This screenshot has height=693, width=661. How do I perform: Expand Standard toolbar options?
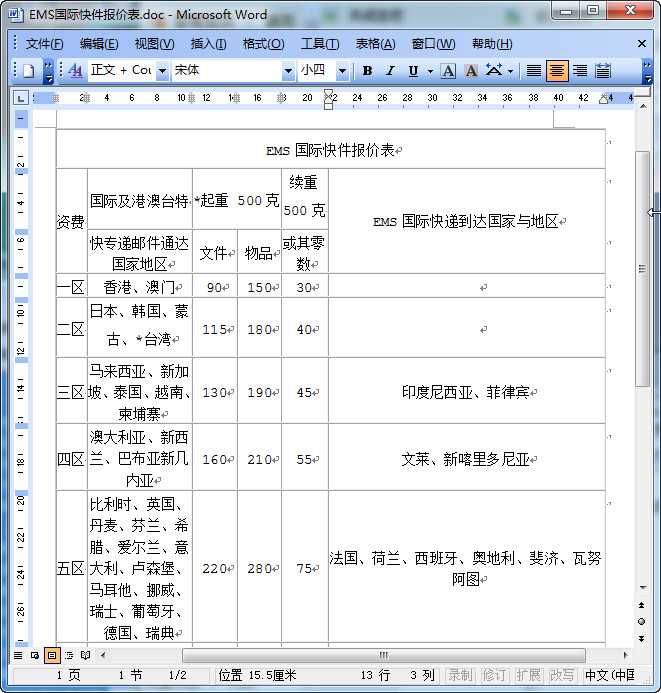(48, 72)
